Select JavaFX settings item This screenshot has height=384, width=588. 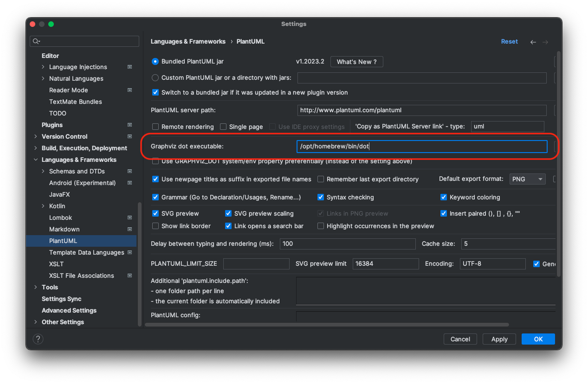coord(59,194)
